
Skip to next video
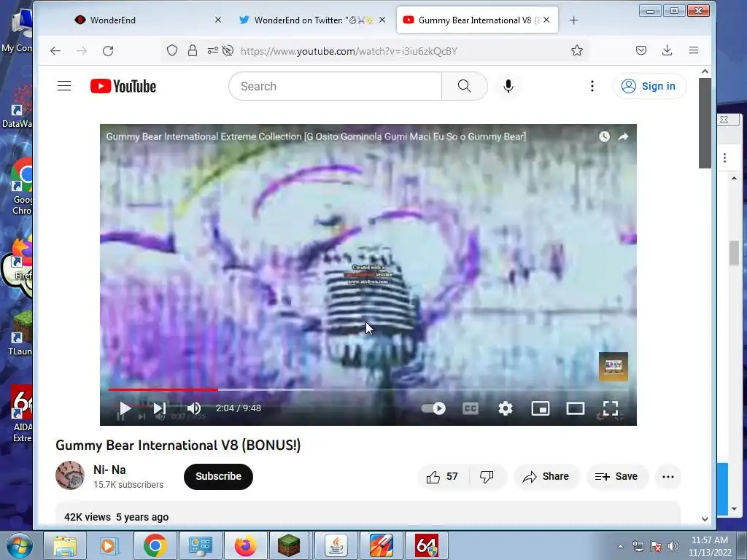[159, 408]
